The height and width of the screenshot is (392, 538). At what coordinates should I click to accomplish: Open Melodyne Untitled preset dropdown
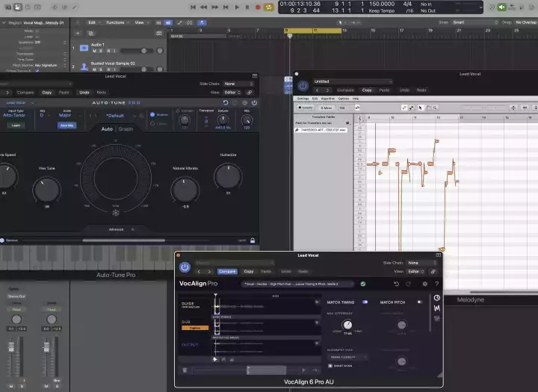(x=353, y=81)
